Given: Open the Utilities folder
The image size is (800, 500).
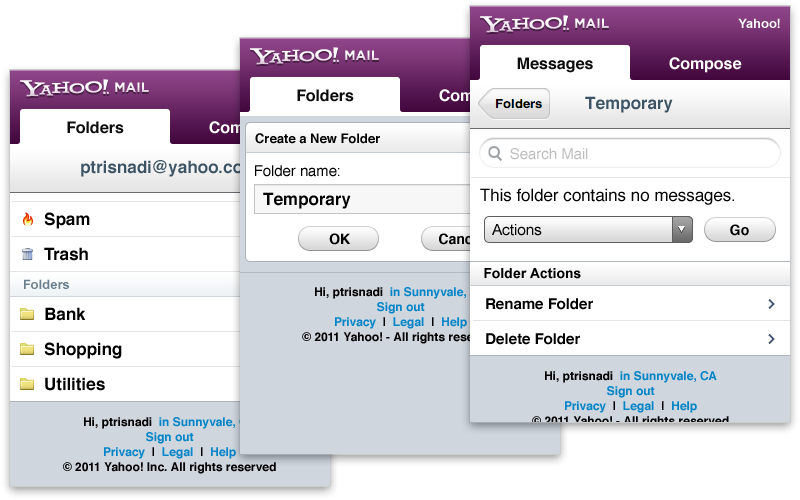Looking at the screenshot, I should [125, 384].
